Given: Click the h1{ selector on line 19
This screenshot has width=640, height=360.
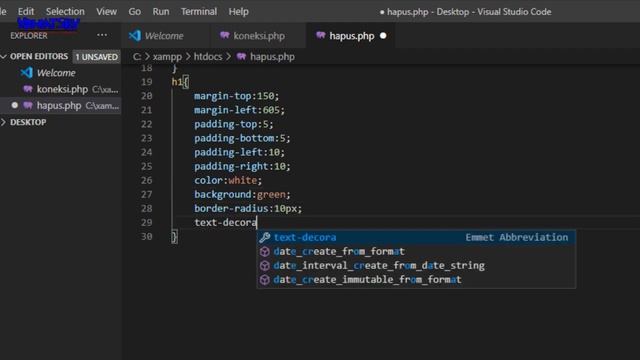Looking at the screenshot, I should click(180, 82).
